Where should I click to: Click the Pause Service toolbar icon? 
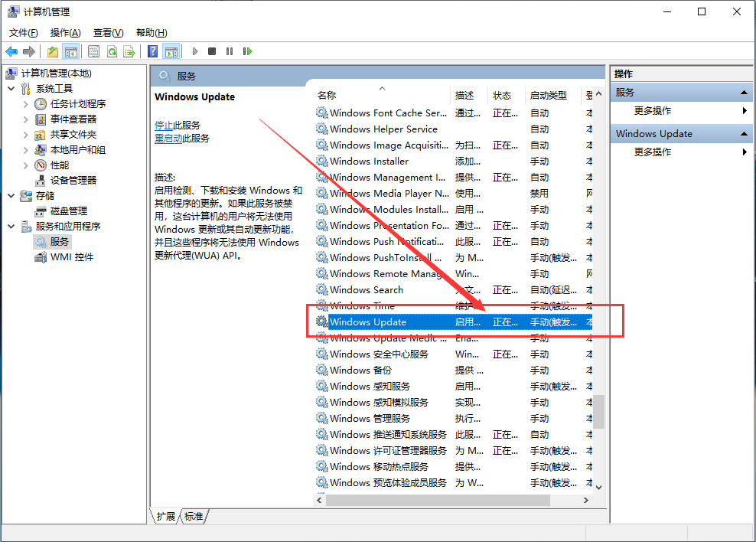coord(230,51)
